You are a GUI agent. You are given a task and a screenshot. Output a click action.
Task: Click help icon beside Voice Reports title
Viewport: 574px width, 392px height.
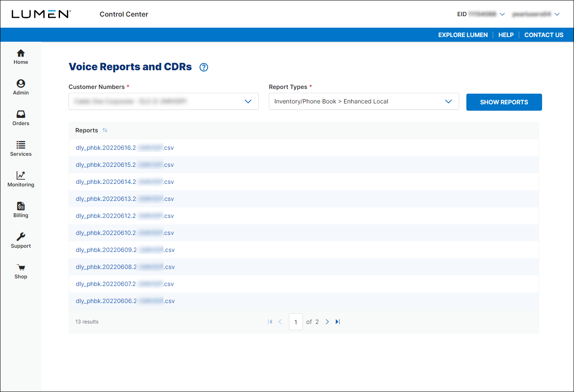[x=204, y=67]
